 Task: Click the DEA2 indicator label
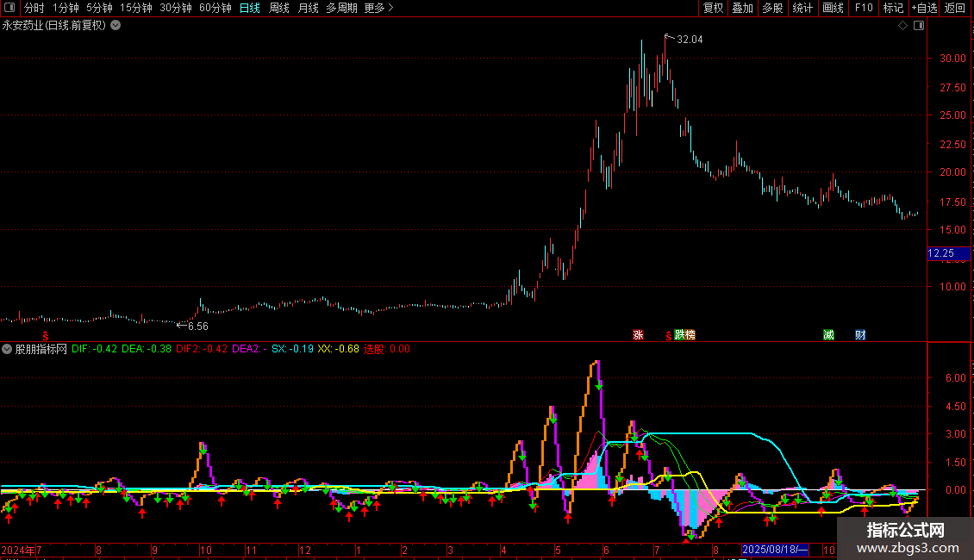[x=249, y=349]
